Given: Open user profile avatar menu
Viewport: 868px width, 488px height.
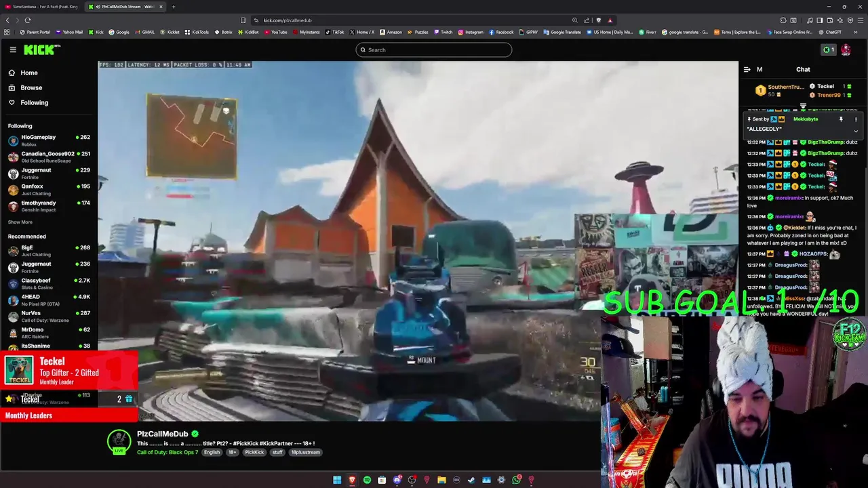Looking at the screenshot, I should [846, 49].
